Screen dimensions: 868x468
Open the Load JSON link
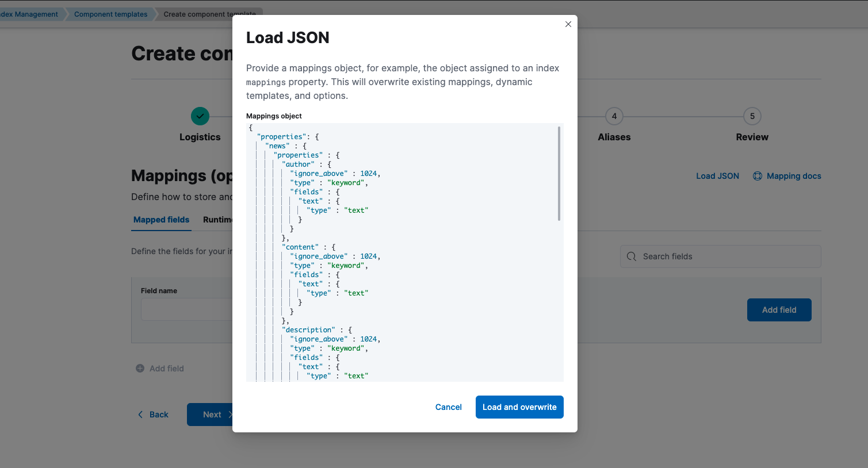(717, 176)
